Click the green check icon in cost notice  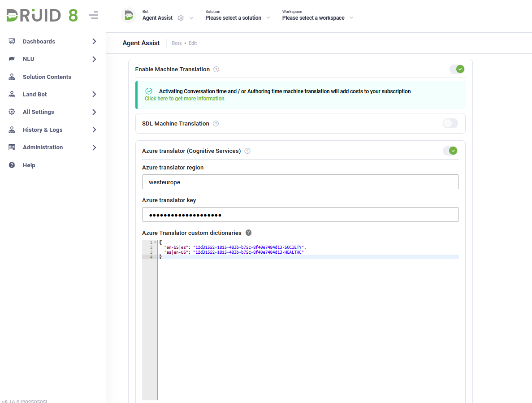(x=149, y=91)
